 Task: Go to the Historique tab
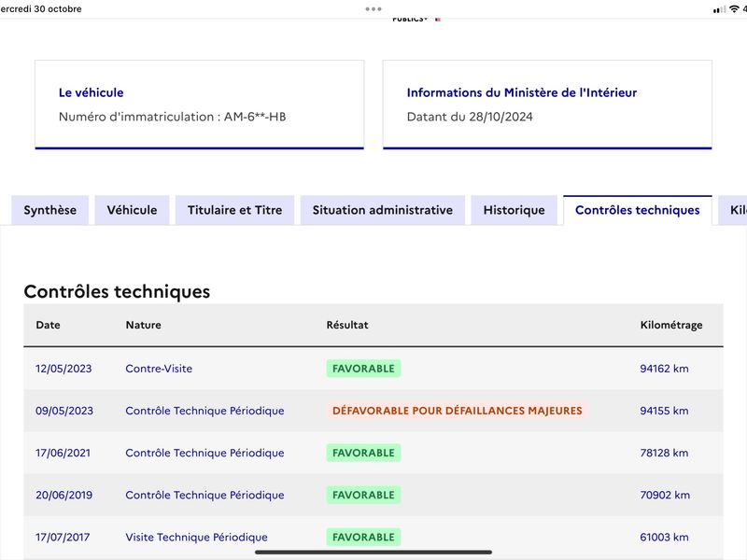(x=514, y=210)
